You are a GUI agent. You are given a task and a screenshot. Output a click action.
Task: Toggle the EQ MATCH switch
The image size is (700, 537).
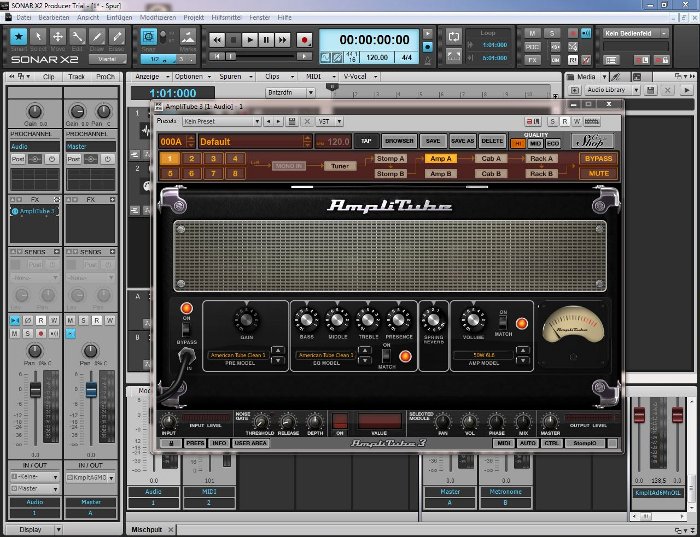(386, 356)
